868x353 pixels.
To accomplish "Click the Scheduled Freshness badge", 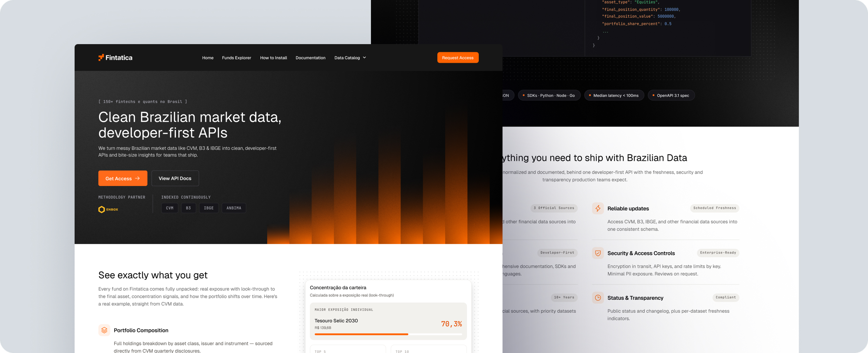I will 715,208.
